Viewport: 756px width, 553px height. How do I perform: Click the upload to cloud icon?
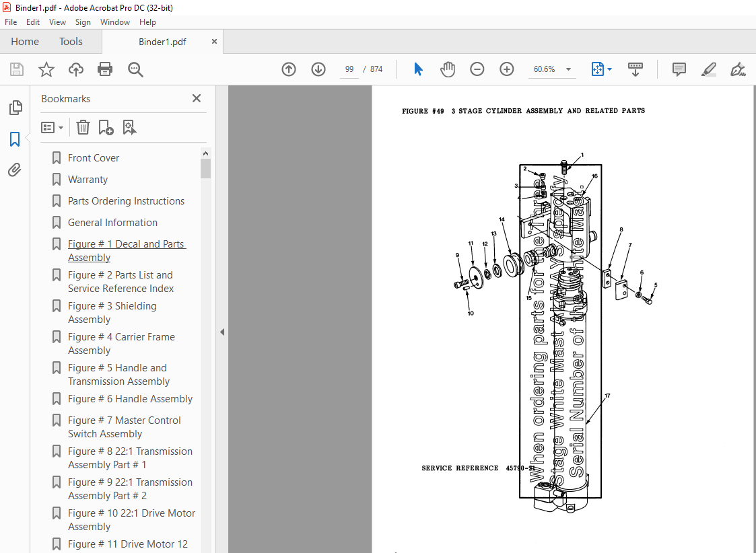[76, 69]
